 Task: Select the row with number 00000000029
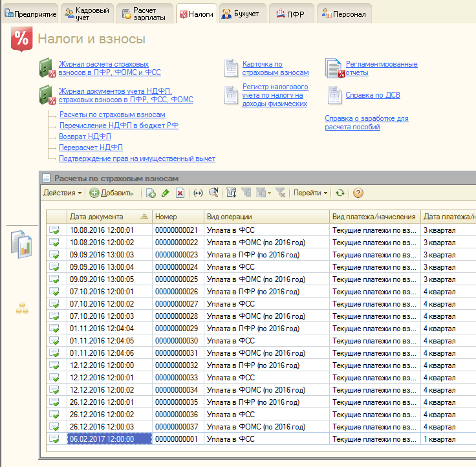click(x=177, y=329)
